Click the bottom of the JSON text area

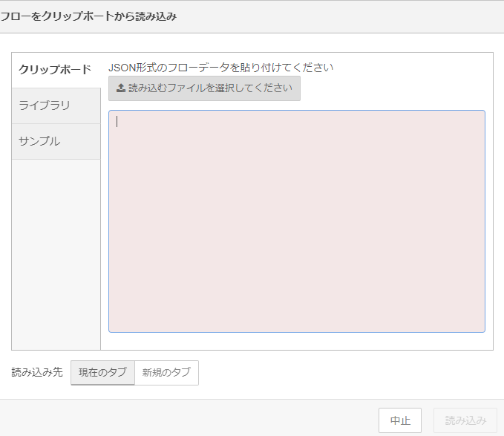click(x=297, y=323)
